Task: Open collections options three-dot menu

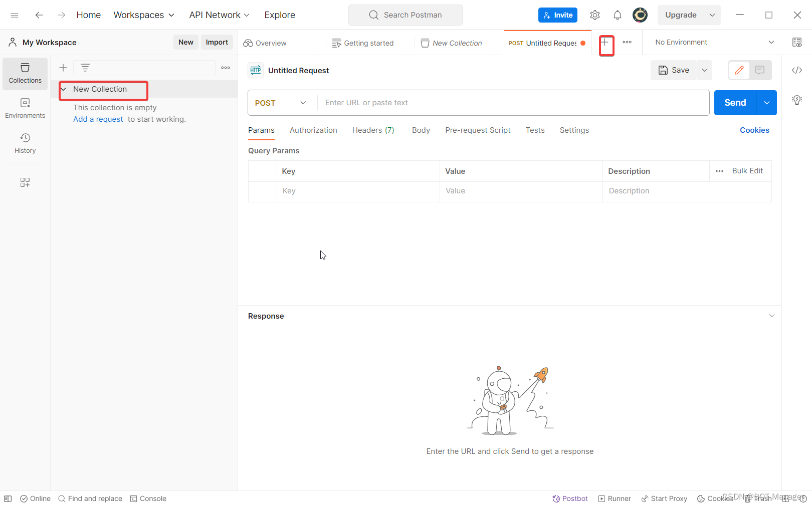Action: point(226,68)
